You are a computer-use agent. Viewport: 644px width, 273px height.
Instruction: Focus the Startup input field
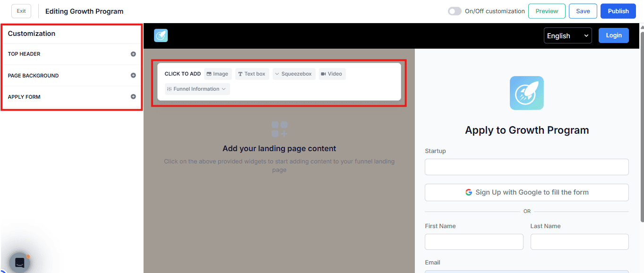click(527, 167)
